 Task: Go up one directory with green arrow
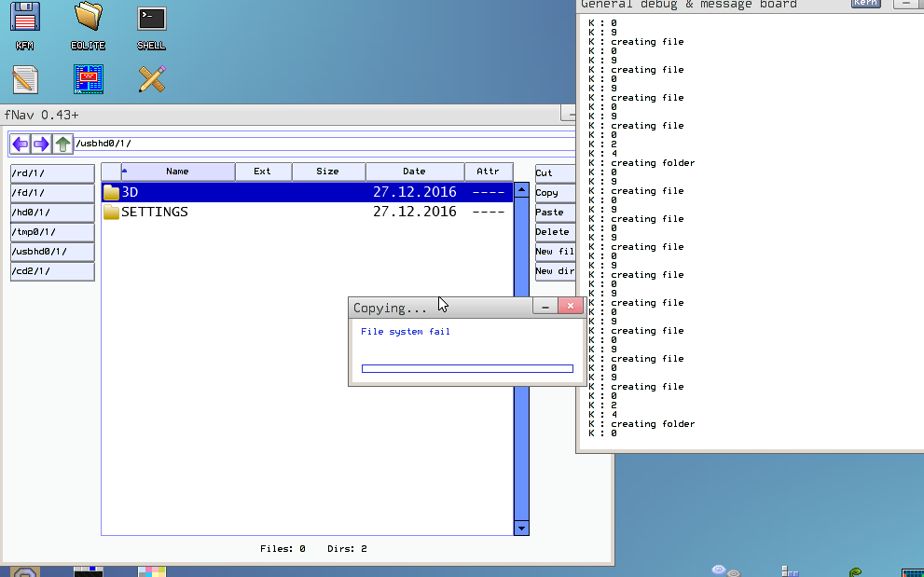click(x=62, y=144)
